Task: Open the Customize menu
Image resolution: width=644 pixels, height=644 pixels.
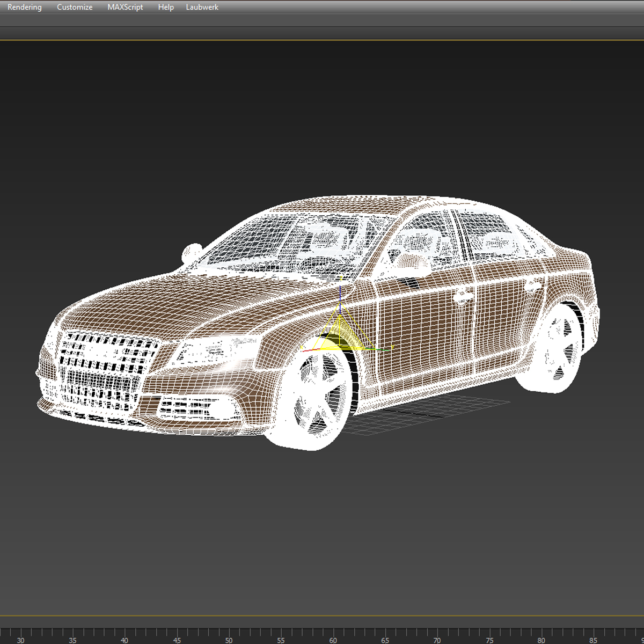Action: click(x=75, y=8)
